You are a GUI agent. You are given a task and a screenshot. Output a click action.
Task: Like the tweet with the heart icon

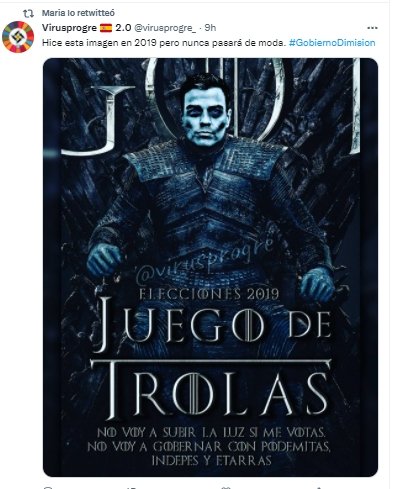click(227, 487)
